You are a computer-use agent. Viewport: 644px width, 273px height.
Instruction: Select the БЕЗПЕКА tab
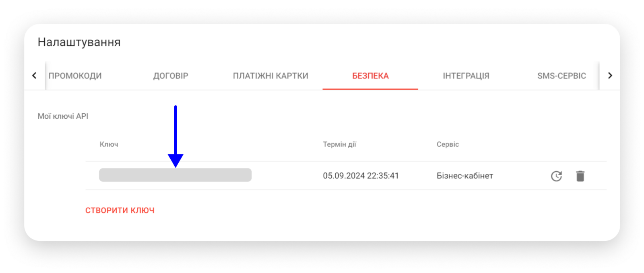pos(370,76)
